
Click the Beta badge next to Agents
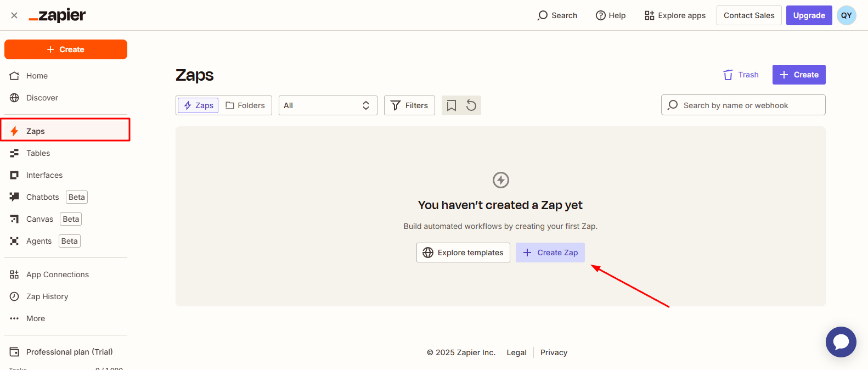click(x=70, y=241)
